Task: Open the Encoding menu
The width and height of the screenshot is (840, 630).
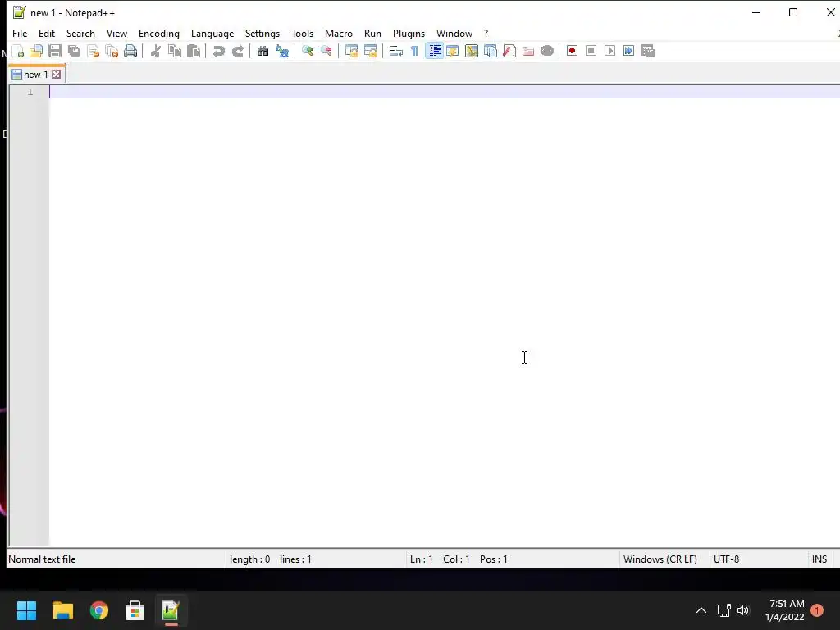Action: 159,33
